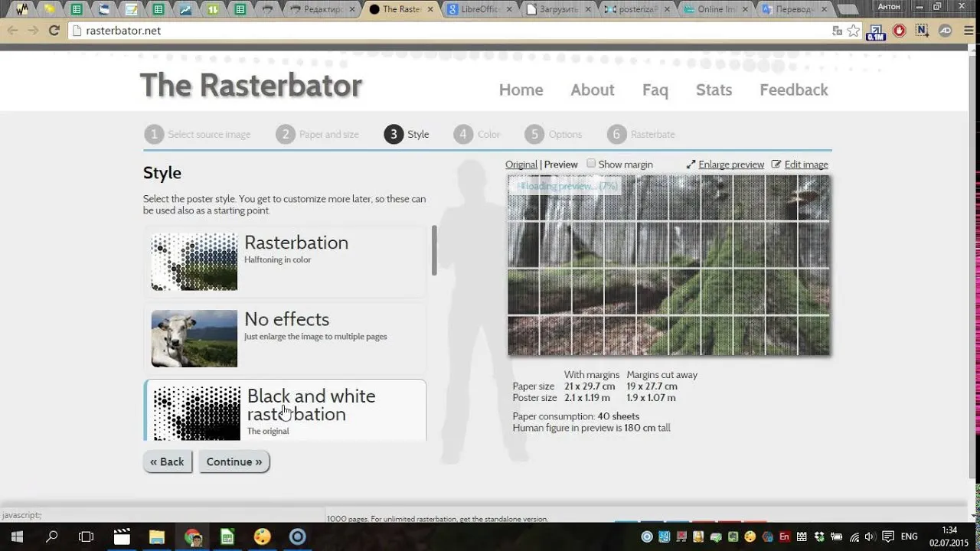Open the Dropbox tray icon
The image size is (980, 551).
pos(820,536)
